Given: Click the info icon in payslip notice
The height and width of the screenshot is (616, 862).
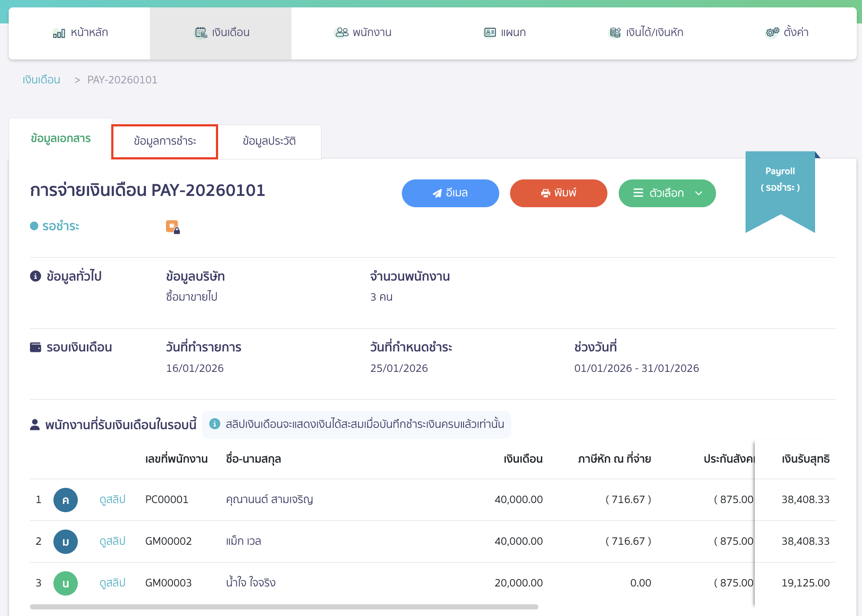Looking at the screenshot, I should pos(215,424).
